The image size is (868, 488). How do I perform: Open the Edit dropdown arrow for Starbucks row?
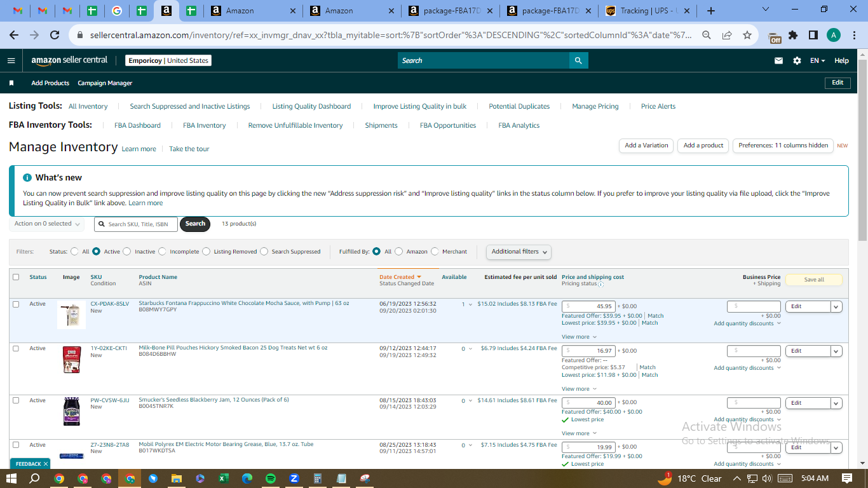(x=836, y=306)
